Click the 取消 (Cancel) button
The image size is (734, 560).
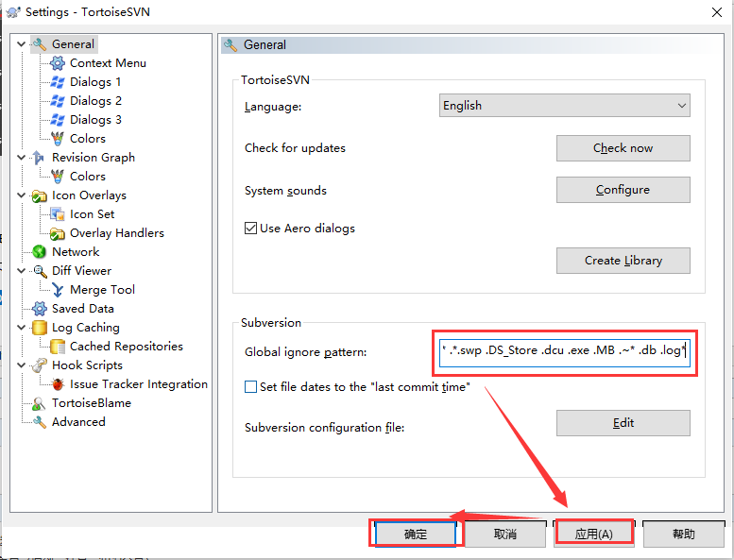pos(505,534)
